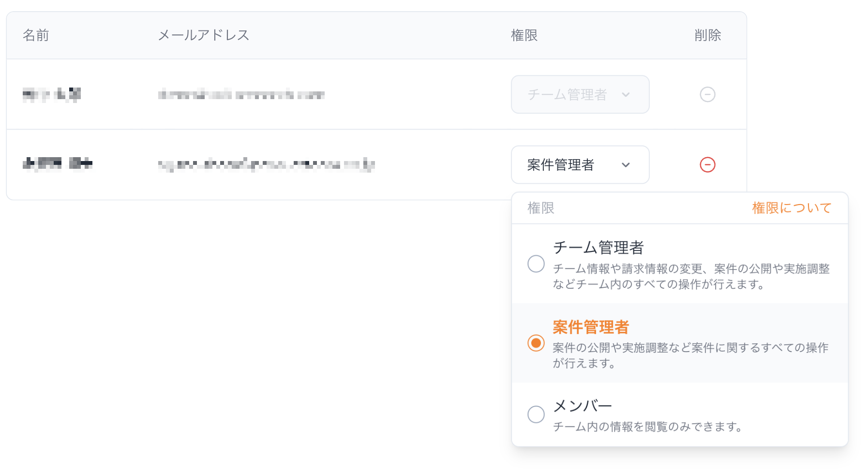The height and width of the screenshot is (471, 868).
Task: Click the 削除 column header
Action: tap(707, 35)
